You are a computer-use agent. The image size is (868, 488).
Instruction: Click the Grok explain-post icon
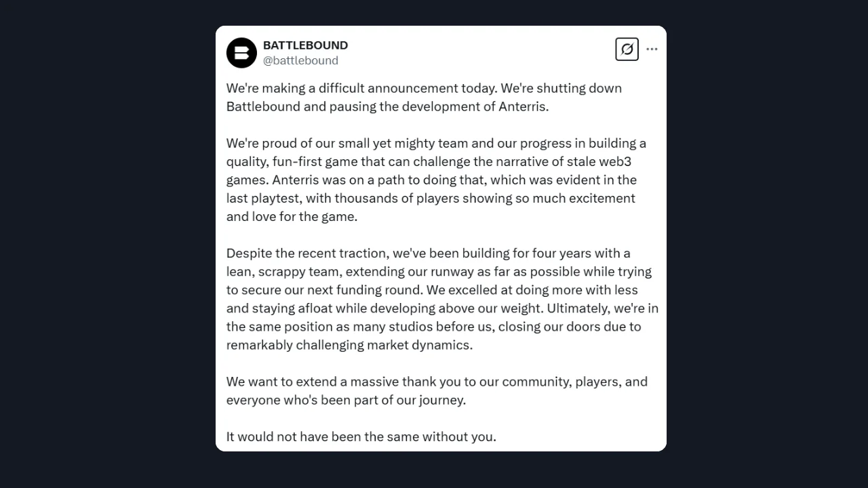pos(627,49)
